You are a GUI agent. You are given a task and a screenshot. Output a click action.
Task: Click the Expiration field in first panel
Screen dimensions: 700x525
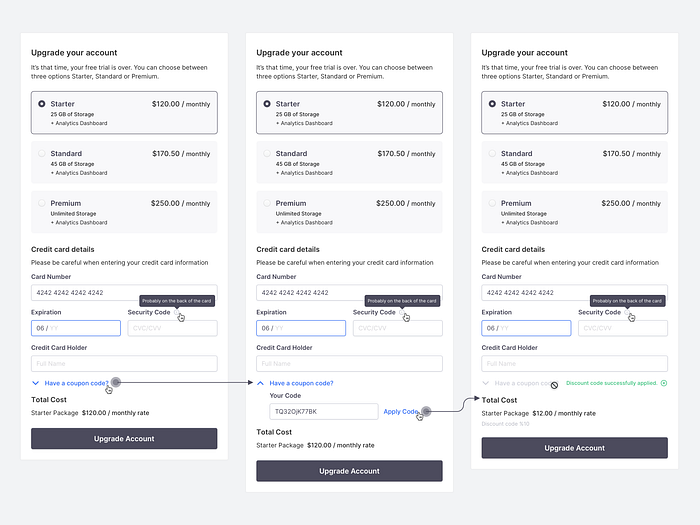tap(76, 328)
